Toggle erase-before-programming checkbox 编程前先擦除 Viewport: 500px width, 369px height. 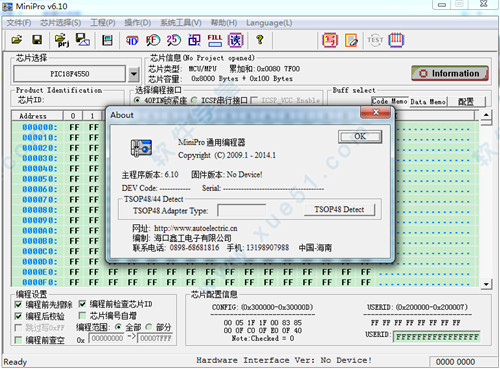click(x=19, y=305)
